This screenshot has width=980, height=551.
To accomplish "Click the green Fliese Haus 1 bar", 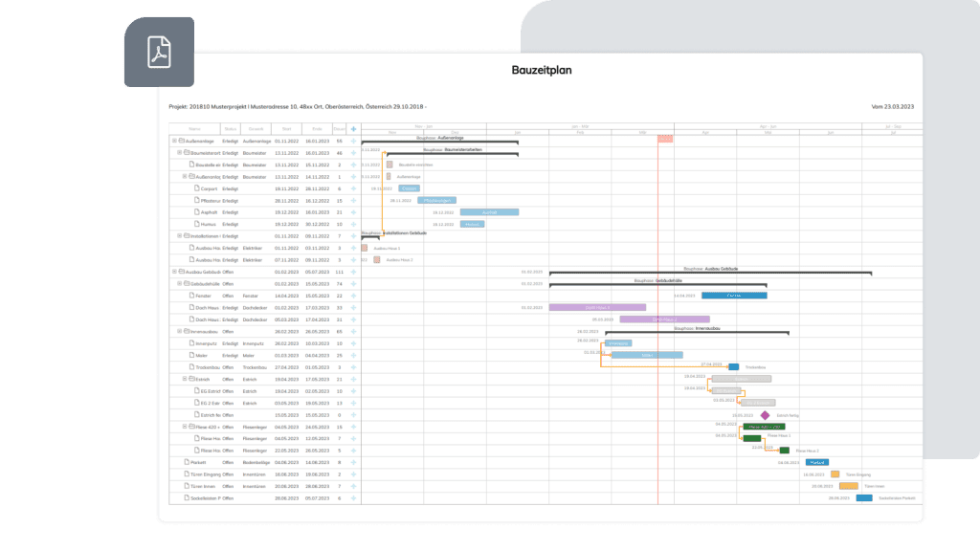I will 752,438.
